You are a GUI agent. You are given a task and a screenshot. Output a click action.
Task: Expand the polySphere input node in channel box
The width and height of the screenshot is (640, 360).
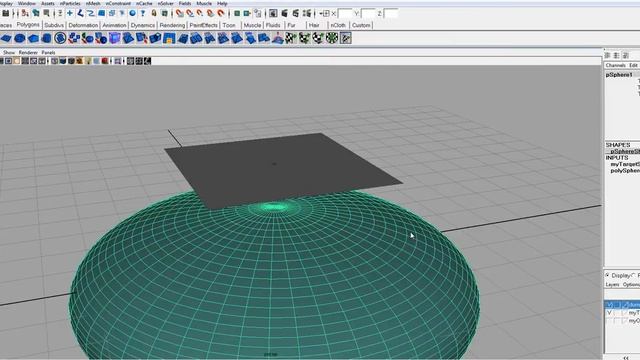[x=625, y=171]
